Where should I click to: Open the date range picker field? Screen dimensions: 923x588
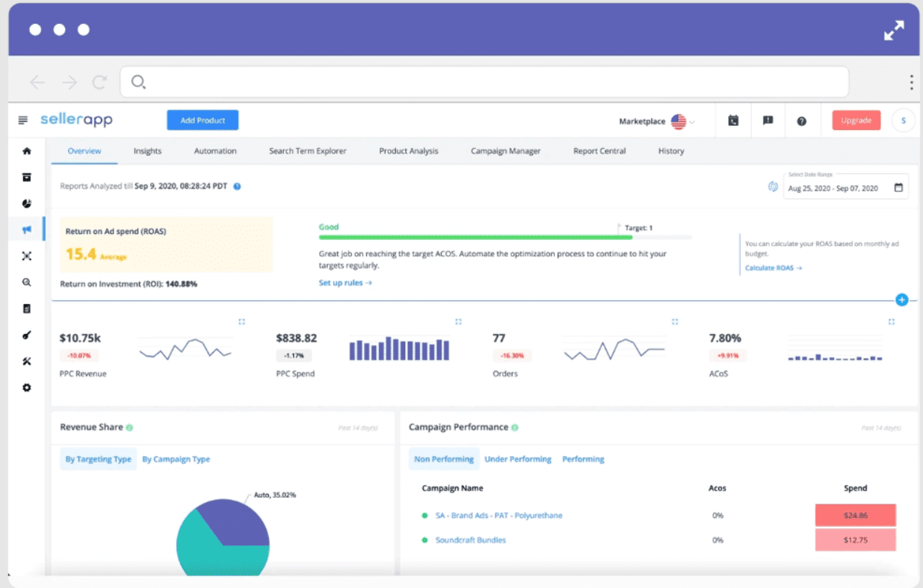[x=845, y=188]
